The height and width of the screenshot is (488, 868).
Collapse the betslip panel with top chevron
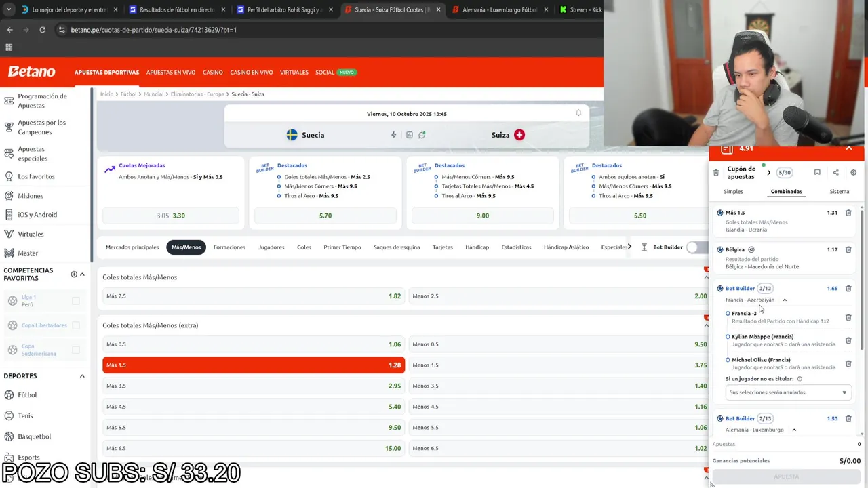coord(849,148)
